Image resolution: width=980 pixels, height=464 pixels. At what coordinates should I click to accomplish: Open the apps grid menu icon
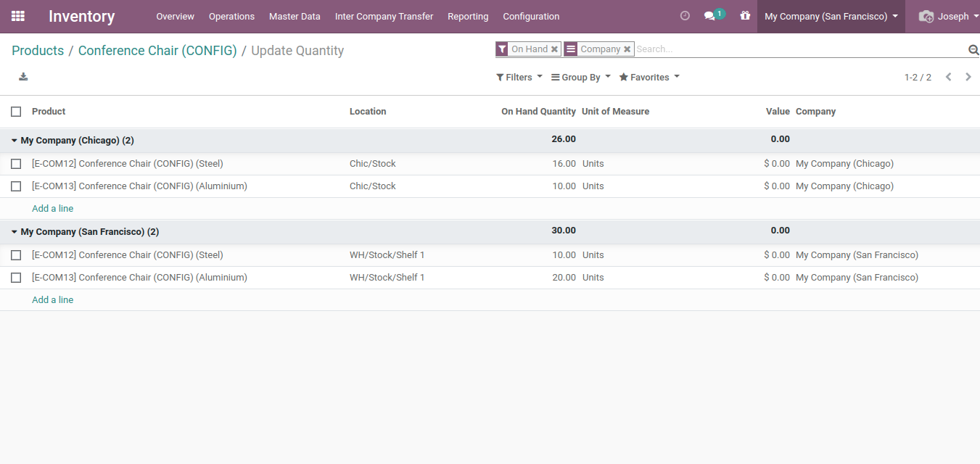point(17,16)
